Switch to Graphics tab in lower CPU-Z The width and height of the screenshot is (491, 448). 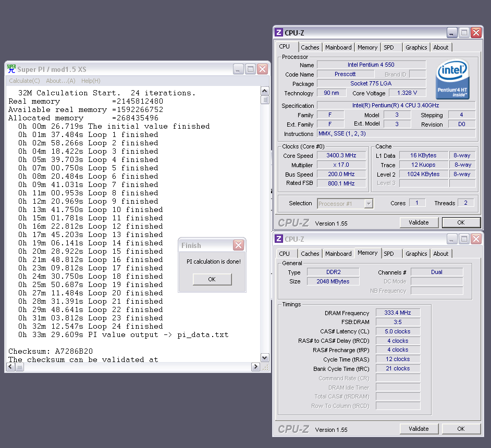(416, 254)
